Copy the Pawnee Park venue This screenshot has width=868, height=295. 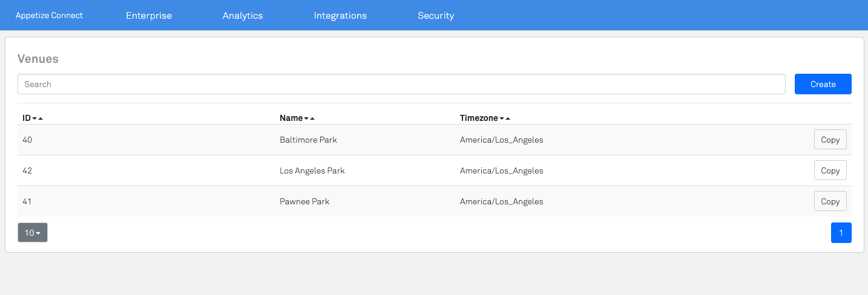(x=830, y=201)
